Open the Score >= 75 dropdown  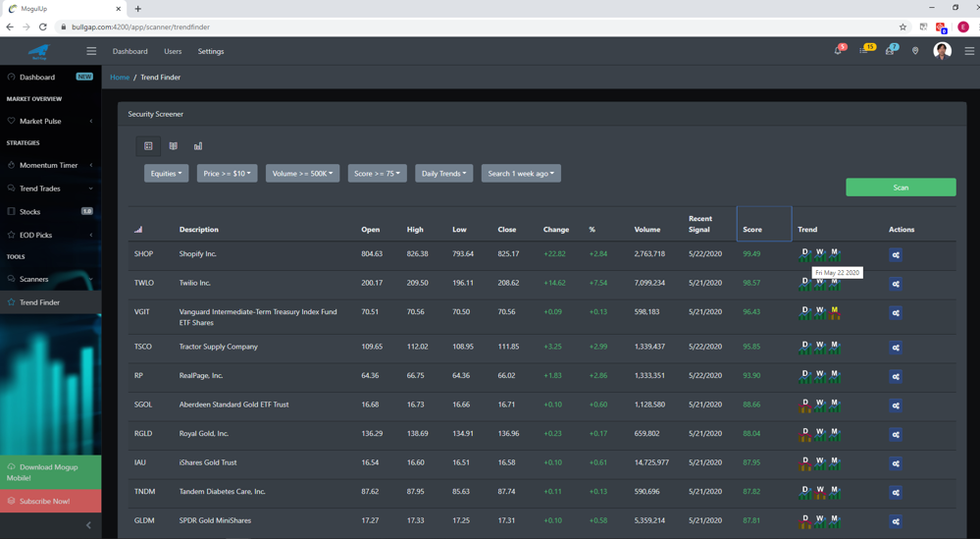(378, 173)
